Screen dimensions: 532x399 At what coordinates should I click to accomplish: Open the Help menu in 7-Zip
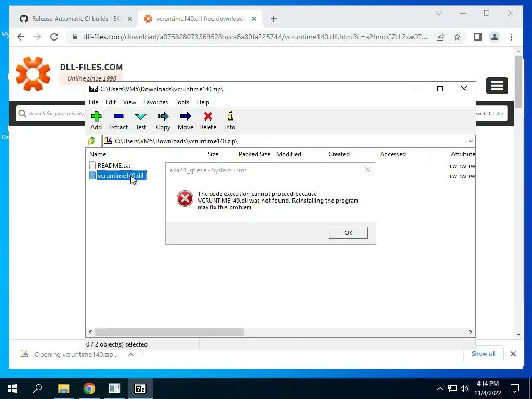pos(203,102)
